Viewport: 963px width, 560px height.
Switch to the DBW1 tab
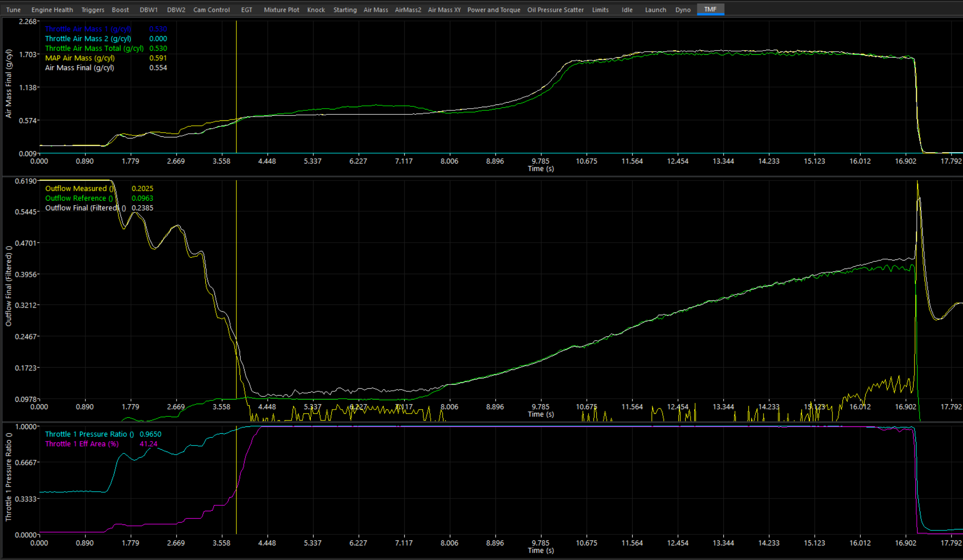tap(149, 9)
